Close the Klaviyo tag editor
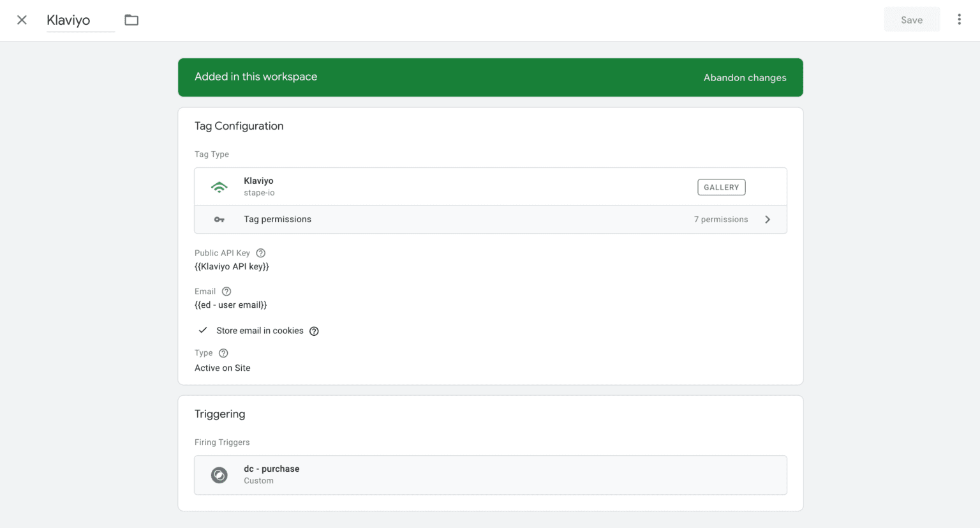Viewport: 980px width, 528px height. coord(22,20)
